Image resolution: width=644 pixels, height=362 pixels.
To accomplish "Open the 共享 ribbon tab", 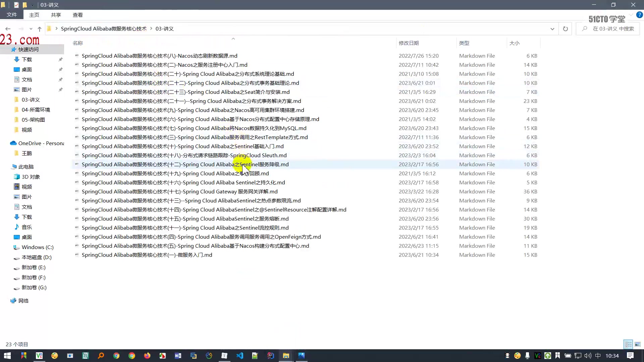I will pos(56,15).
